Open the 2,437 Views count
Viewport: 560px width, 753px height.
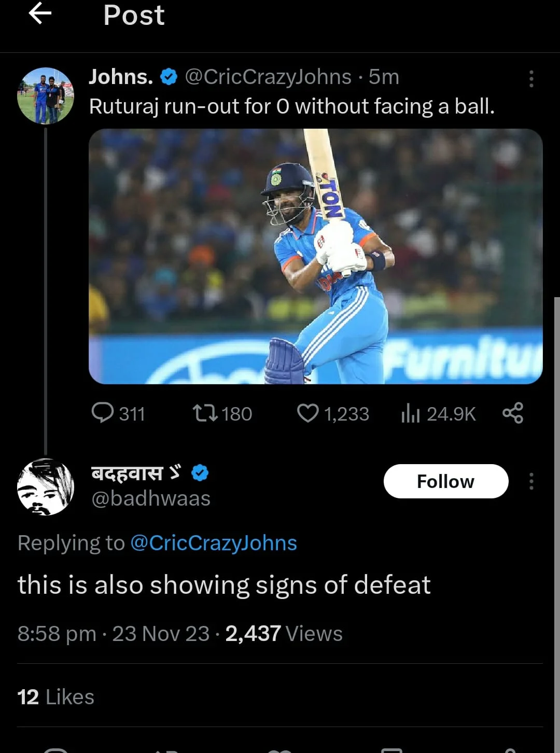pyautogui.click(x=284, y=634)
